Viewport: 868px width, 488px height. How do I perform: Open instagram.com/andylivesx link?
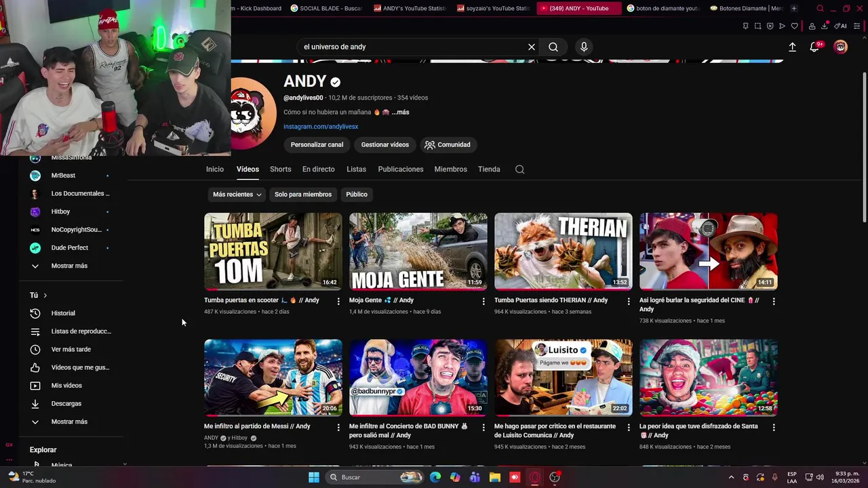(321, 127)
